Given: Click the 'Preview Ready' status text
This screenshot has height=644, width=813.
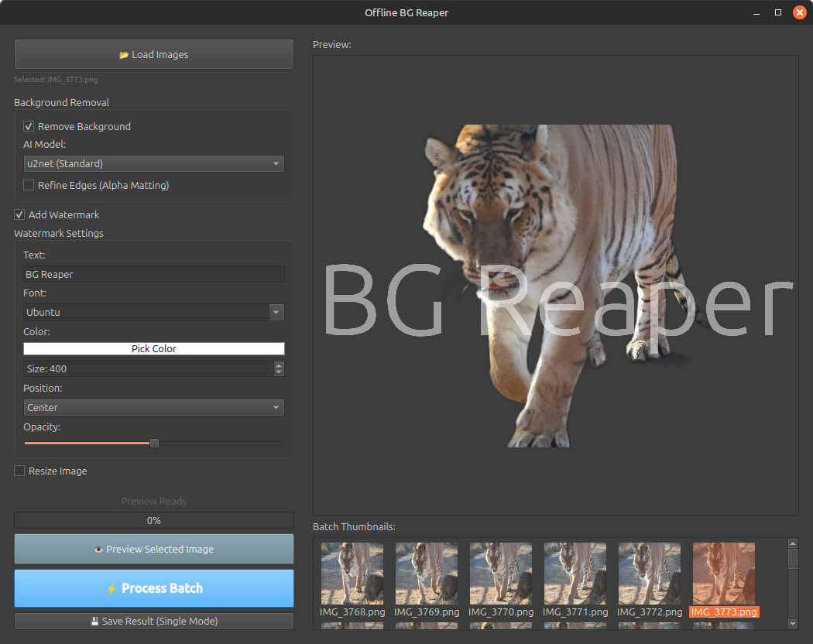Looking at the screenshot, I should coord(154,502).
